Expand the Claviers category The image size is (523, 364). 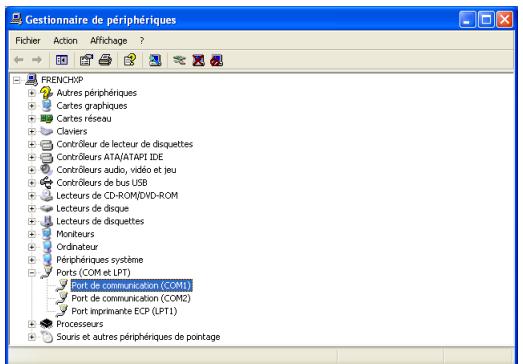click(x=32, y=131)
